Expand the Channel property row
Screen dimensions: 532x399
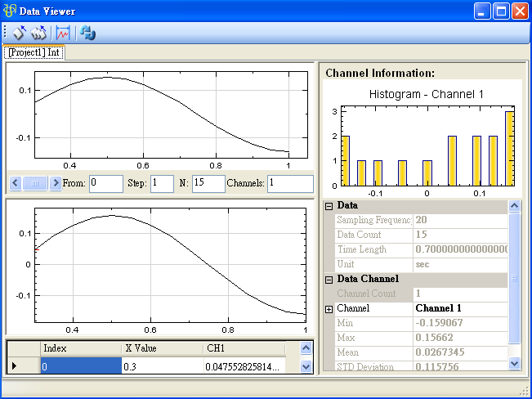pos(329,309)
